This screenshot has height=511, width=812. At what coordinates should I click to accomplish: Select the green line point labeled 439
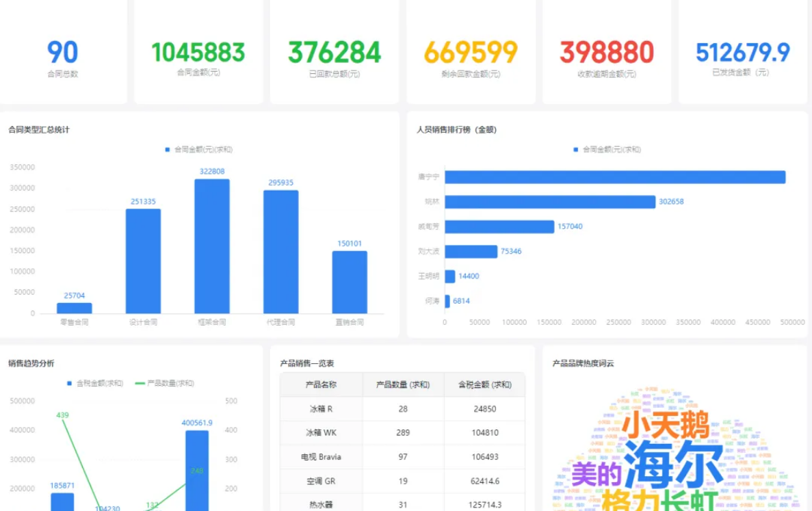tap(63, 420)
